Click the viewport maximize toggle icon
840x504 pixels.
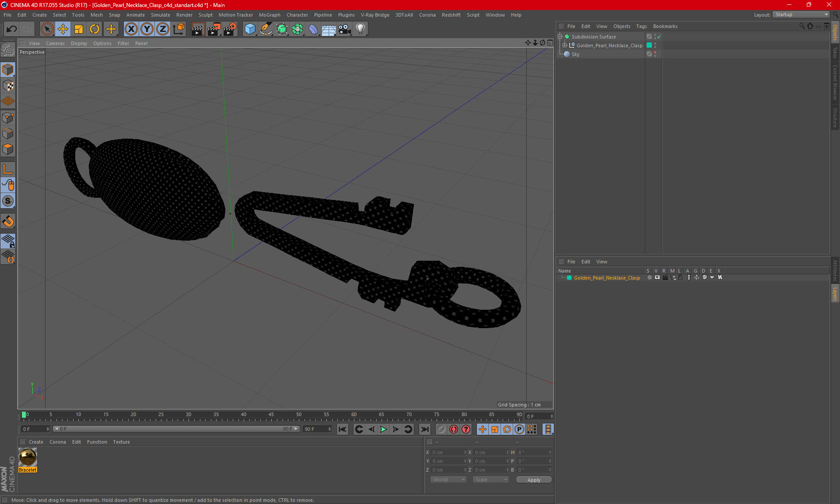pyautogui.click(x=550, y=43)
